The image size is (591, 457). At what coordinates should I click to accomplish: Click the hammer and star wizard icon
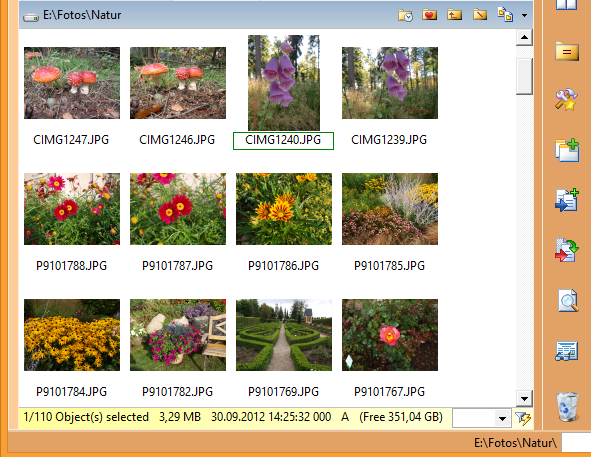[567, 99]
